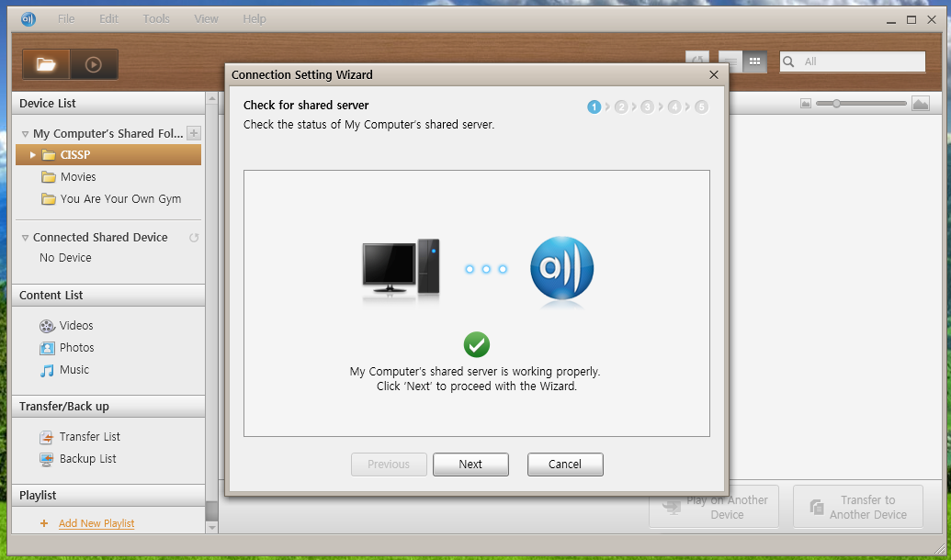Switch to player view icon
Screen dimensions: 951x560
click(x=94, y=64)
